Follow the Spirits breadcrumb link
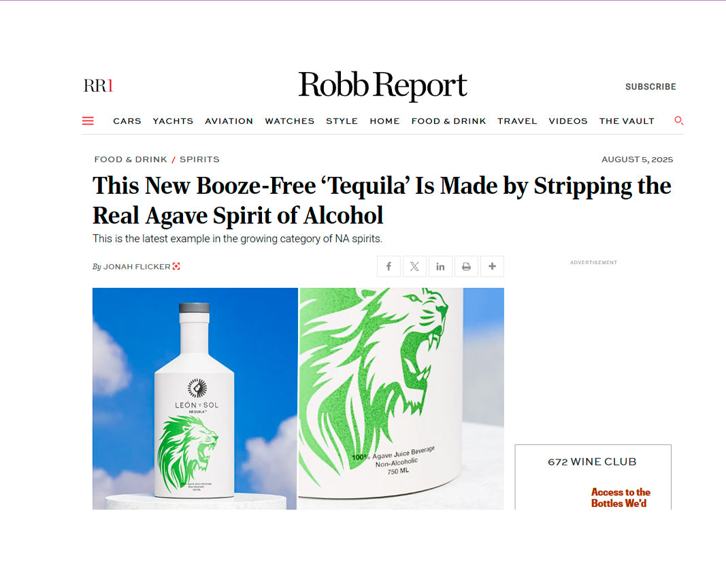Image resolution: width=726 pixels, height=588 pixels. click(199, 159)
